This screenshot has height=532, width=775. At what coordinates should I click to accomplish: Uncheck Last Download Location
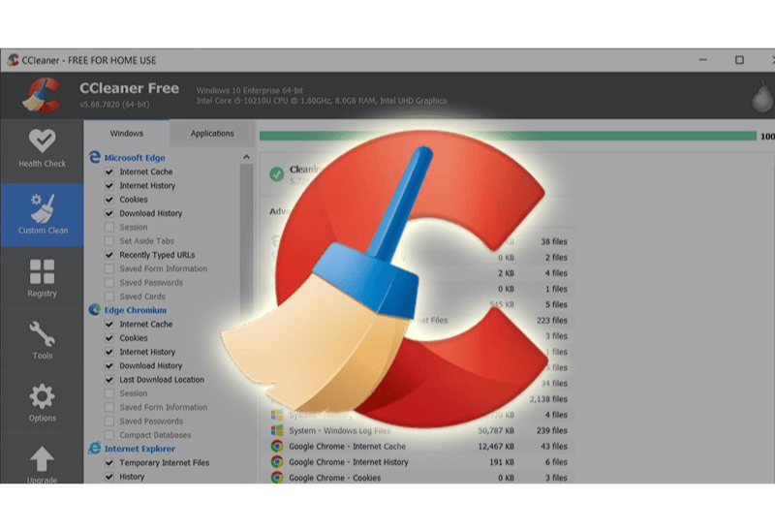coord(109,379)
